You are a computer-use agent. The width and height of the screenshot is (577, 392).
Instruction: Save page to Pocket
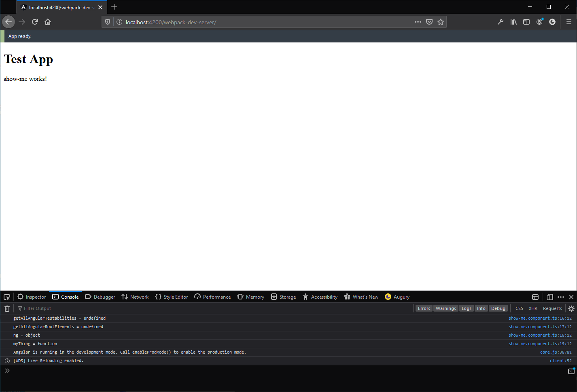[x=429, y=22]
